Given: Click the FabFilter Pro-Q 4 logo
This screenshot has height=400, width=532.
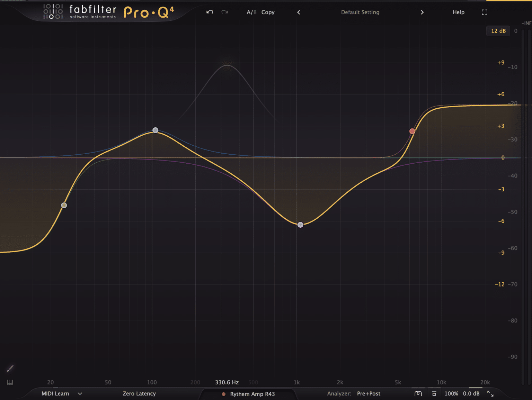Looking at the screenshot, I should [108, 12].
